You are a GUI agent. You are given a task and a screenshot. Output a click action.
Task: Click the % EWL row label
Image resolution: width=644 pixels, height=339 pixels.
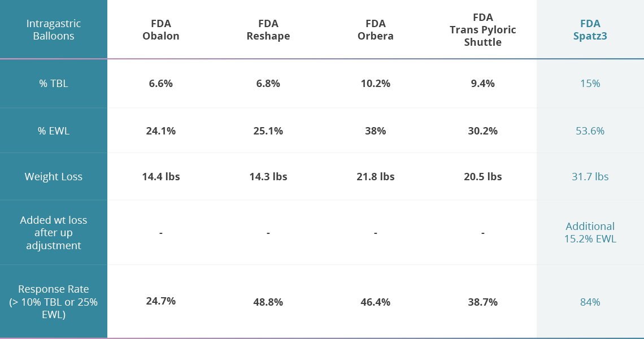click(x=54, y=131)
